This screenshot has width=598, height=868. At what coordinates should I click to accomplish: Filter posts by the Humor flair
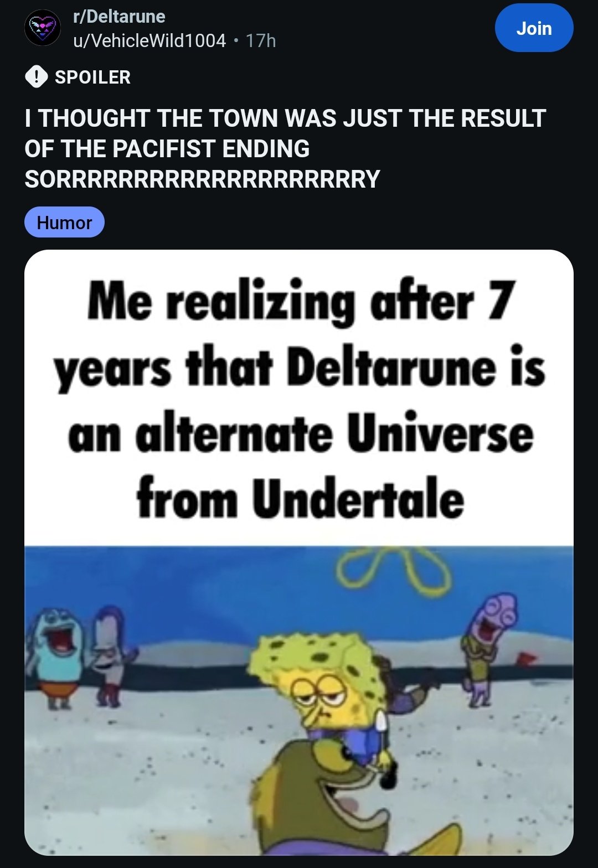tap(64, 222)
